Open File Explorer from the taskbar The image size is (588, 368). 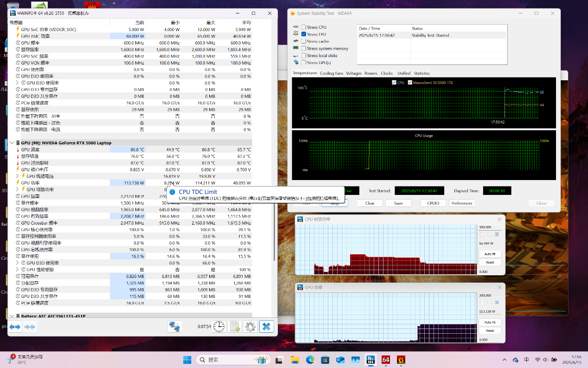tap(294, 360)
